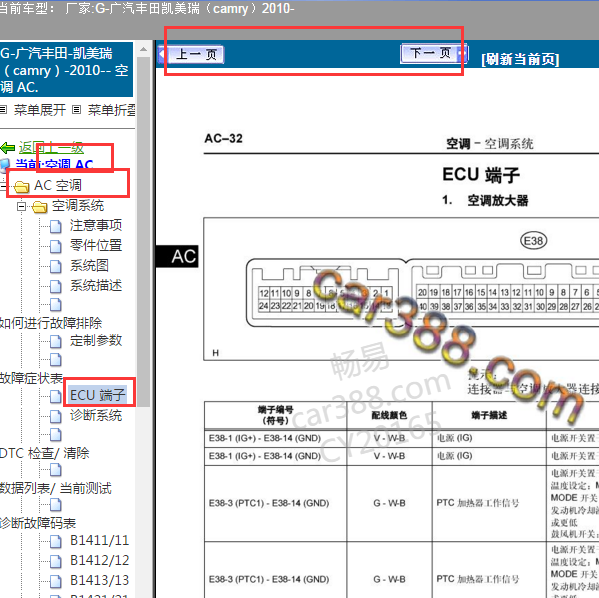Click the document icon above DTC 检查/ 清除
This screenshot has width=599, height=598.
56,435
